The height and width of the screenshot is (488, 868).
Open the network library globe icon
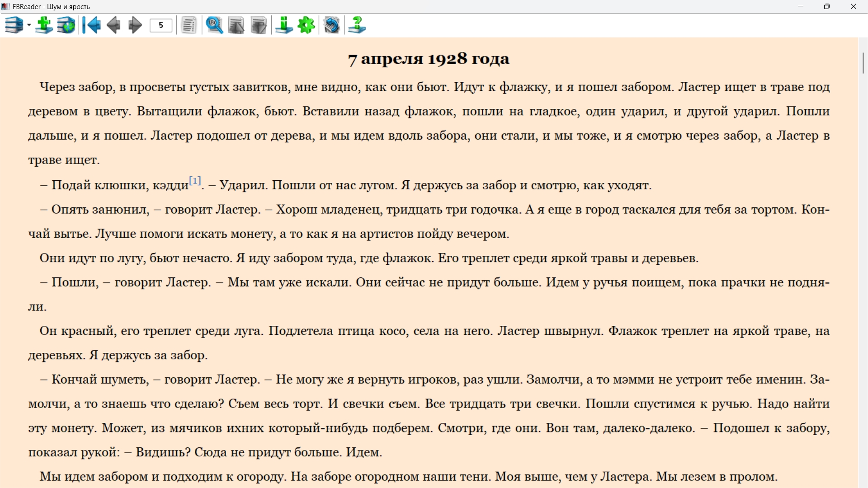coord(66,25)
